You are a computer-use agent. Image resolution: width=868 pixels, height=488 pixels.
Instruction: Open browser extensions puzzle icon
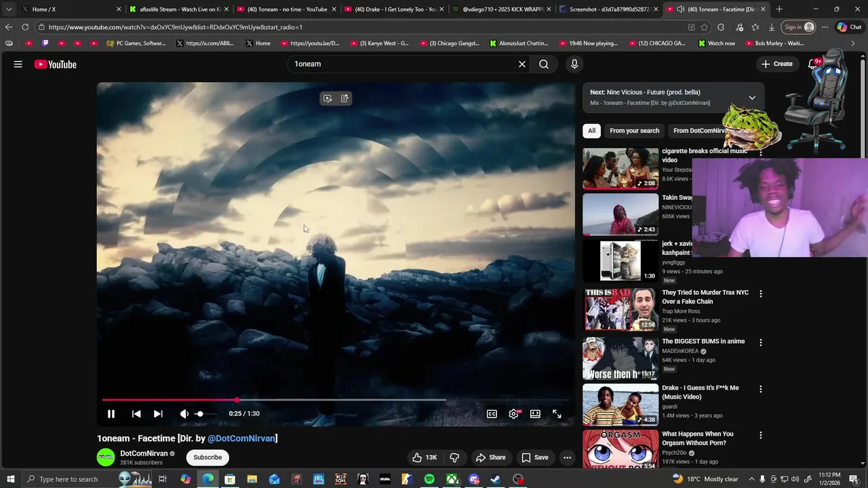(721, 27)
